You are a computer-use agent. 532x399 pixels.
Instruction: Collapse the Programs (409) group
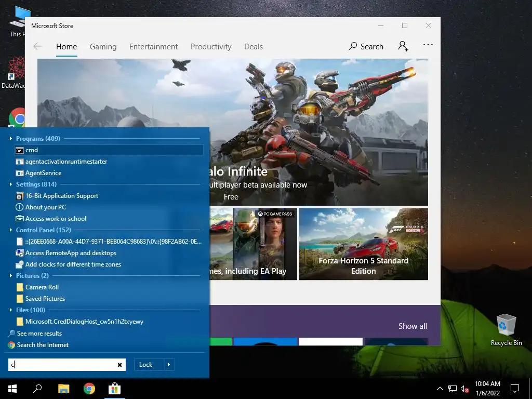[11, 138]
